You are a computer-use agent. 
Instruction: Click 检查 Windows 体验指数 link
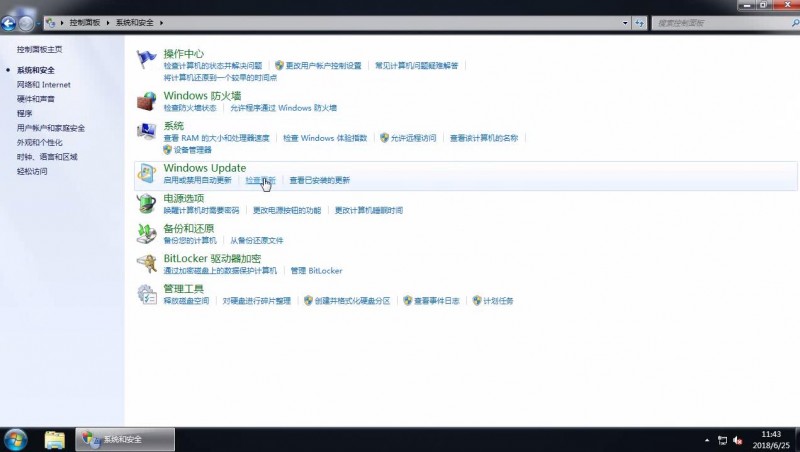coord(325,138)
